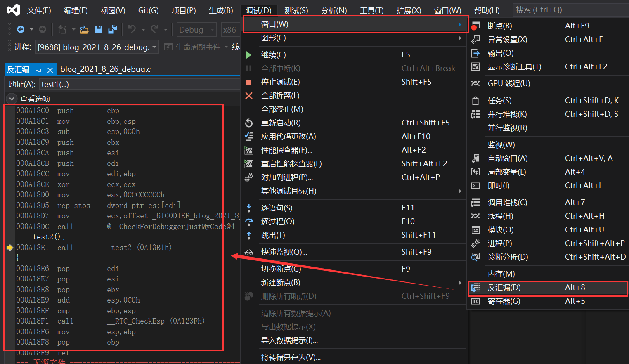Select 反汇编(D) in submenu
Screen dimensions: 629x364
[548, 287]
